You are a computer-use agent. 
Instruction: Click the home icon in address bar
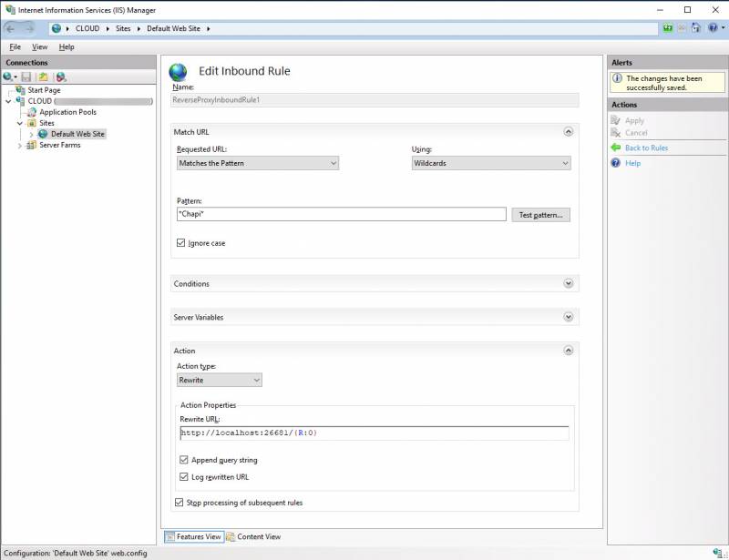[695, 28]
